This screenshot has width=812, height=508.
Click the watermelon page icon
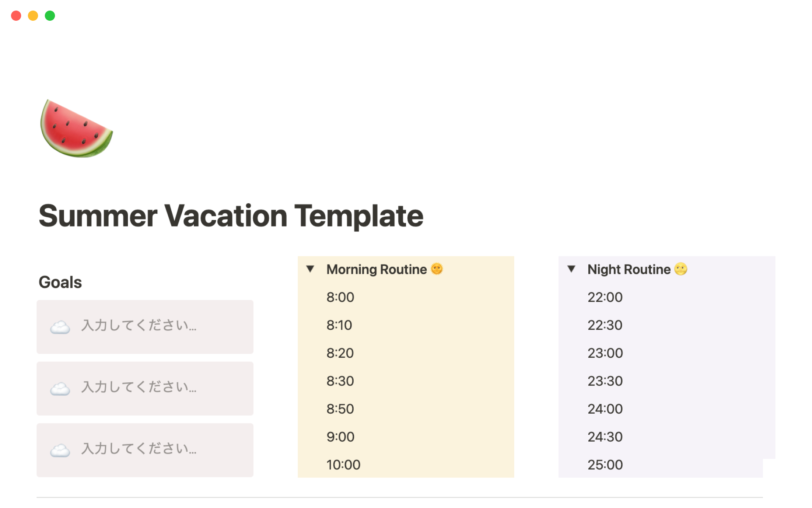[77, 128]
